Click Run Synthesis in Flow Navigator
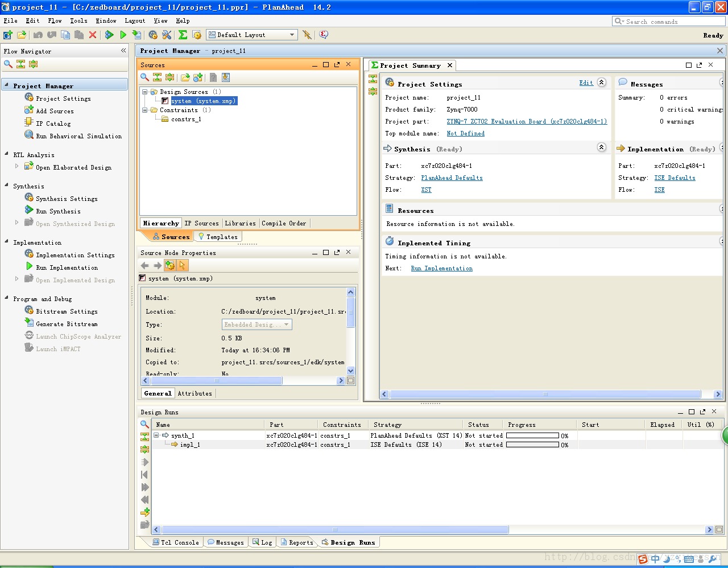Viewport: 728px width, 568px height. coord(58,211)
